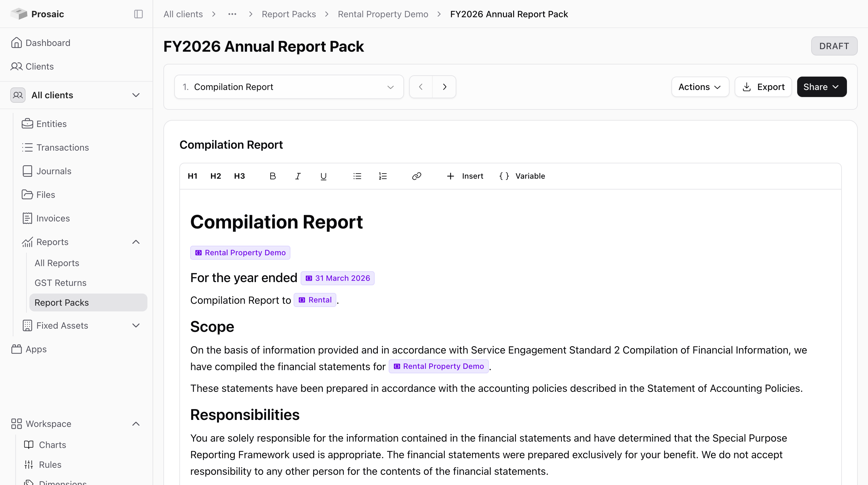Screen dimensions: 868x485
Task: Export the report pack
Action: (x=763, y=87)
